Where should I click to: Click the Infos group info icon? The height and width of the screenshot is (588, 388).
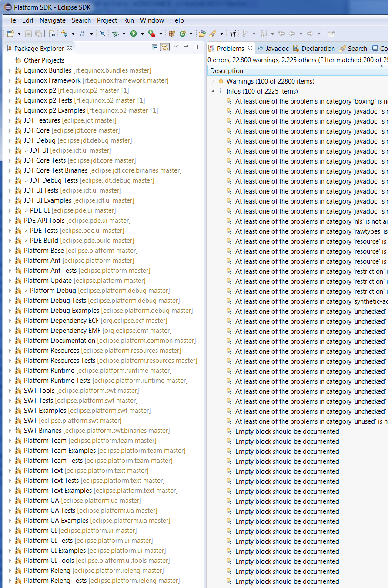pos(221,91)
